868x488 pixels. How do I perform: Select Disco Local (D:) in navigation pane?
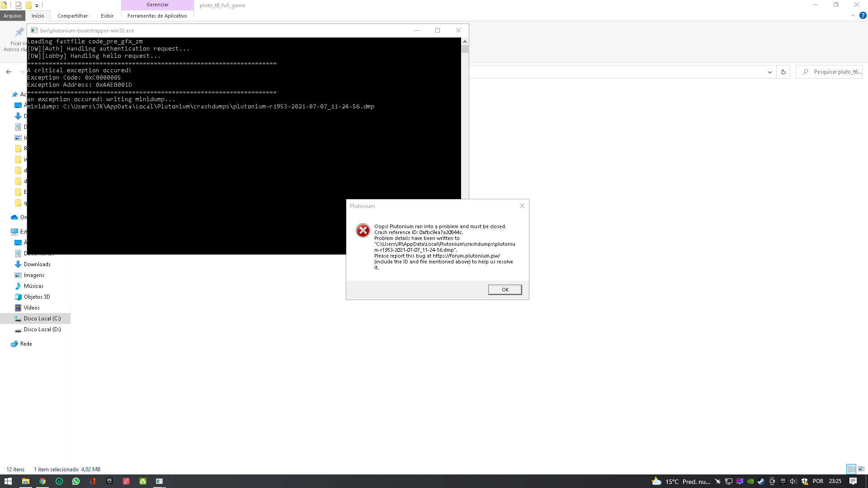tap(42, 329)
